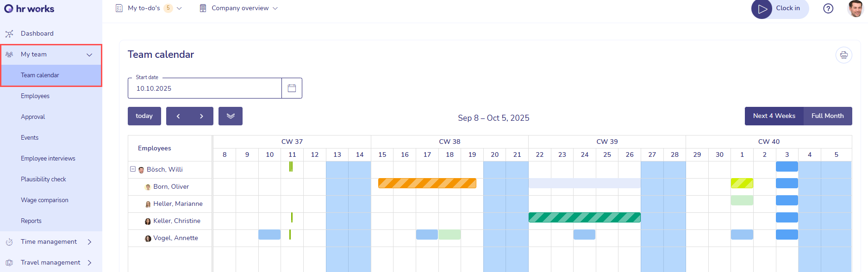
Task: Open the Plausibility check menu item
Action: [44, 179]
